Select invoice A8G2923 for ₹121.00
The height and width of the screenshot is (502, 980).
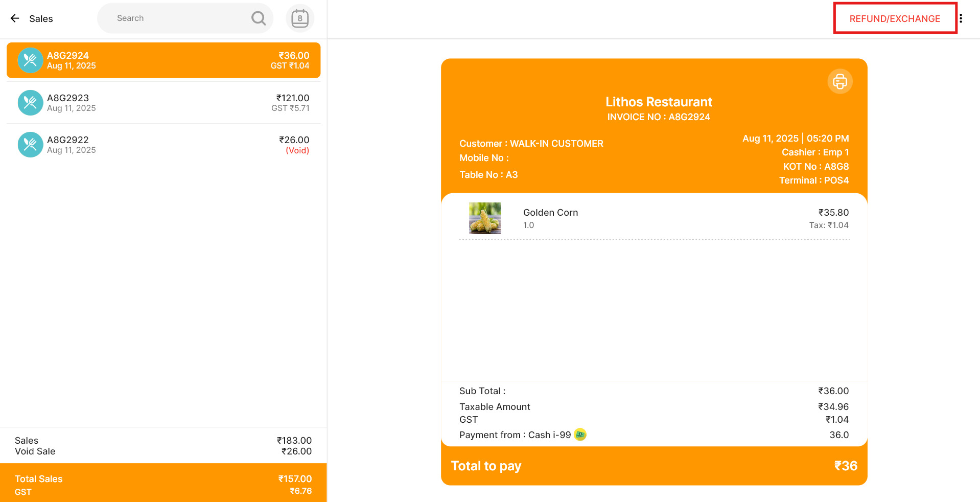tap(164, 103)
